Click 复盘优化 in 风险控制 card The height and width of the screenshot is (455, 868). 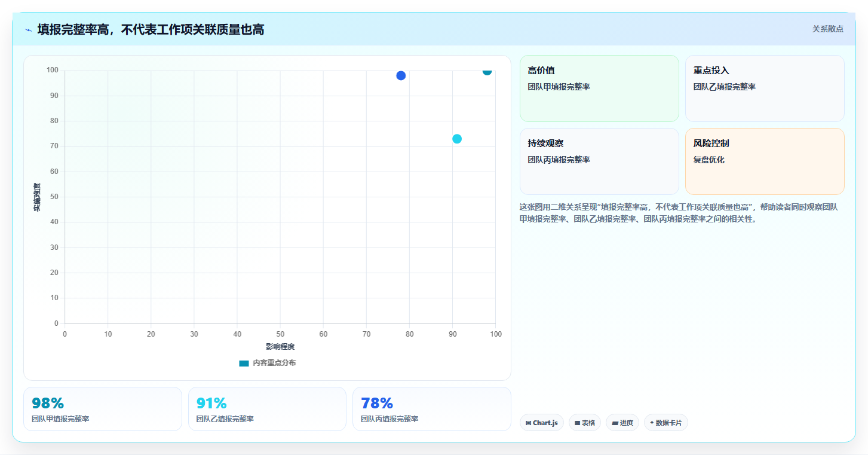pyautogui.click(x=709, y=160)
